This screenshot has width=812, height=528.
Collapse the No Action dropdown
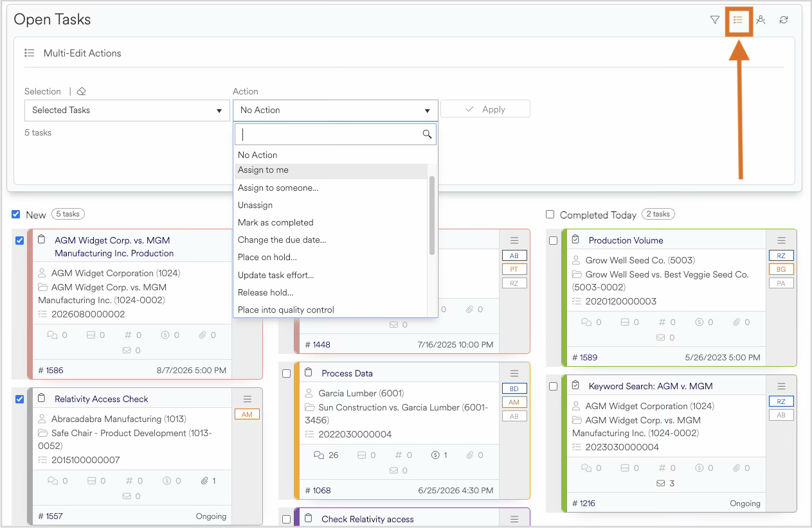(336, 110)
